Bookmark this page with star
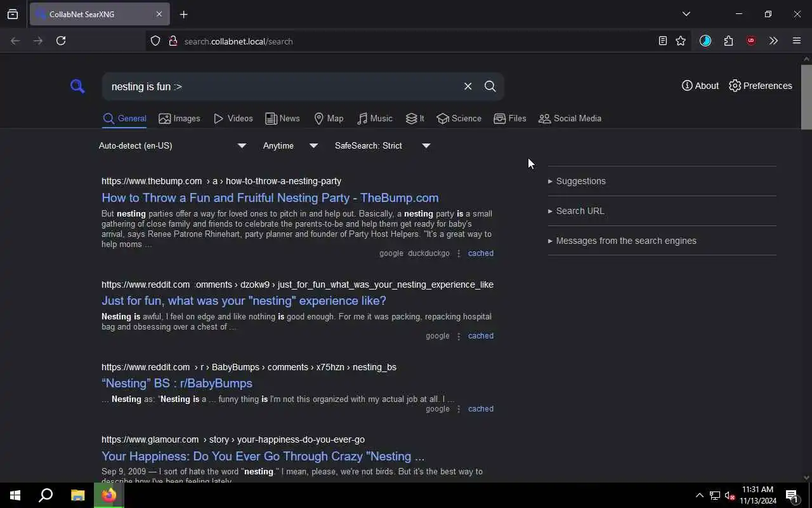Image resolution: width=812 pixels, height=508 pixels. point(681,41)
